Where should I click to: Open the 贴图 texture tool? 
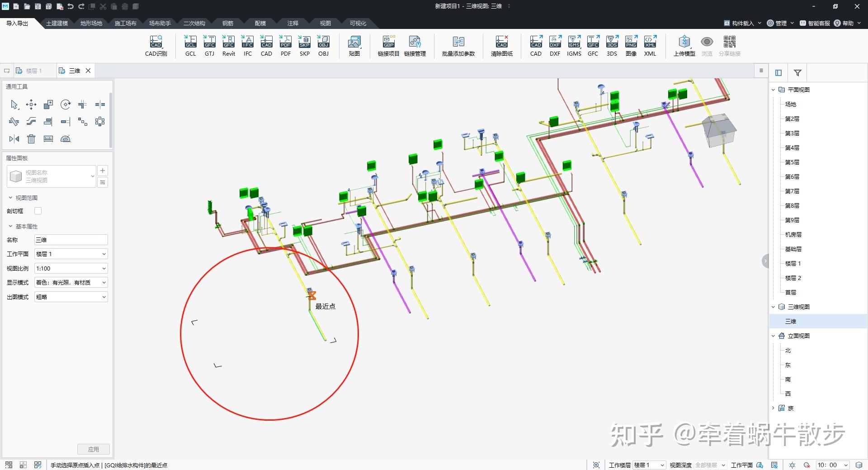pos(354,46)
